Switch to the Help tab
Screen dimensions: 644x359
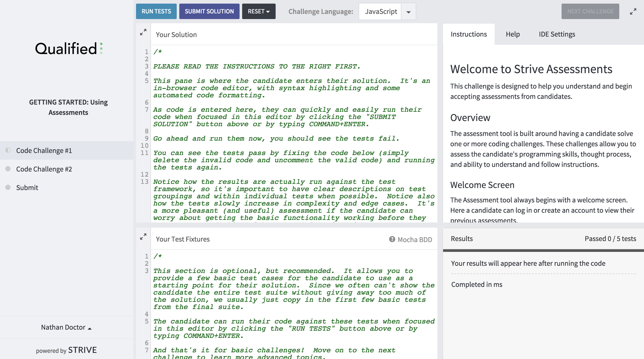coord(513,34)
